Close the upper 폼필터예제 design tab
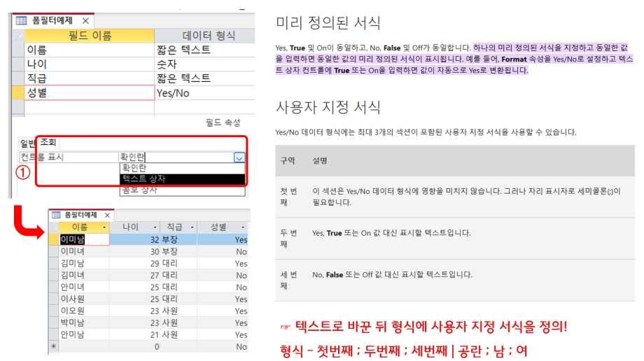 coord(85,21)
